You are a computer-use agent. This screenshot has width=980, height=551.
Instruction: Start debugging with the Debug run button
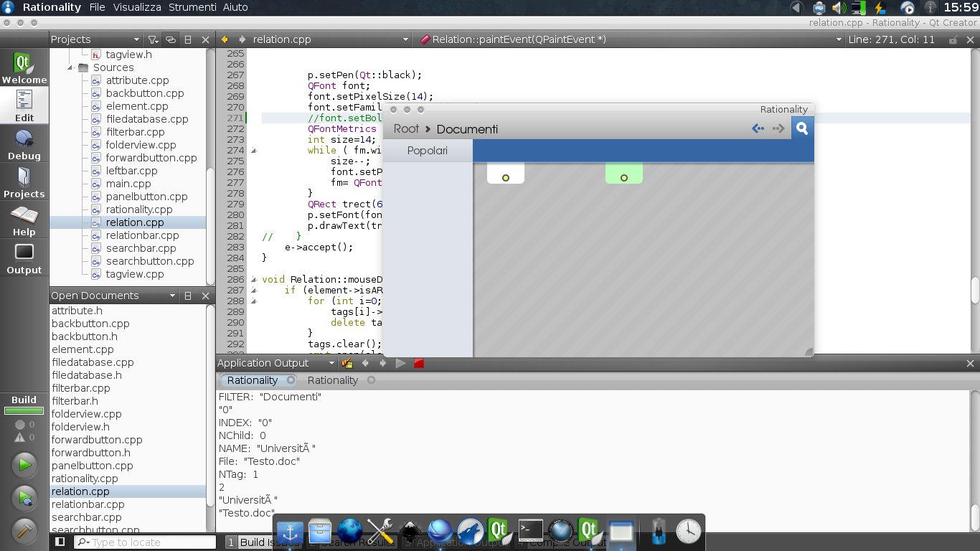point(24,497)
